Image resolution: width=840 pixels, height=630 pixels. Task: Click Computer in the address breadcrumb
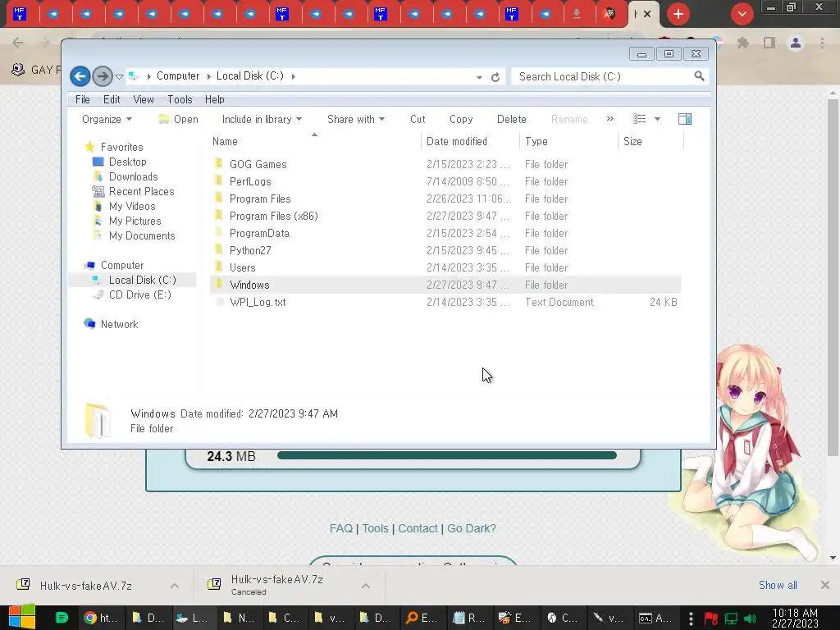178,76
